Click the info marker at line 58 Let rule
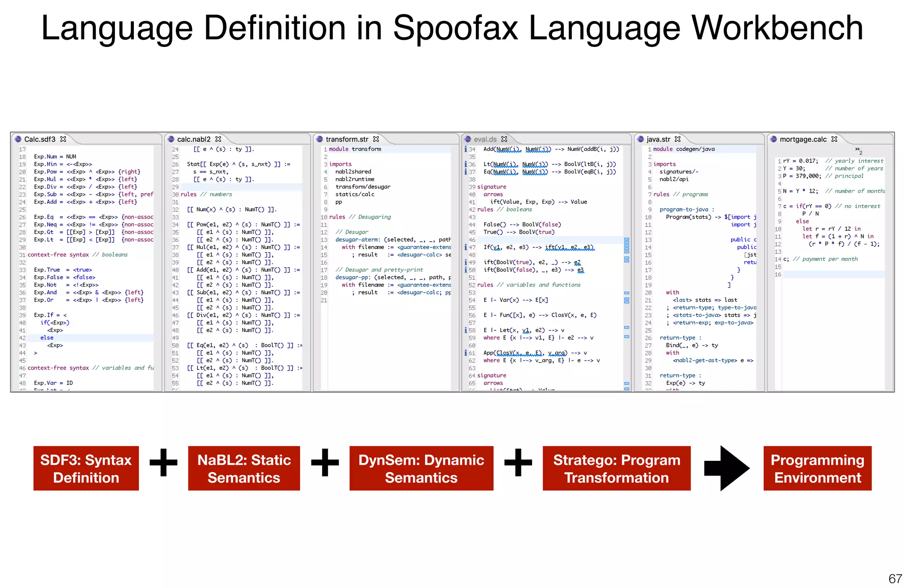This screenshot has height=588, width=905. pos(466,330)
